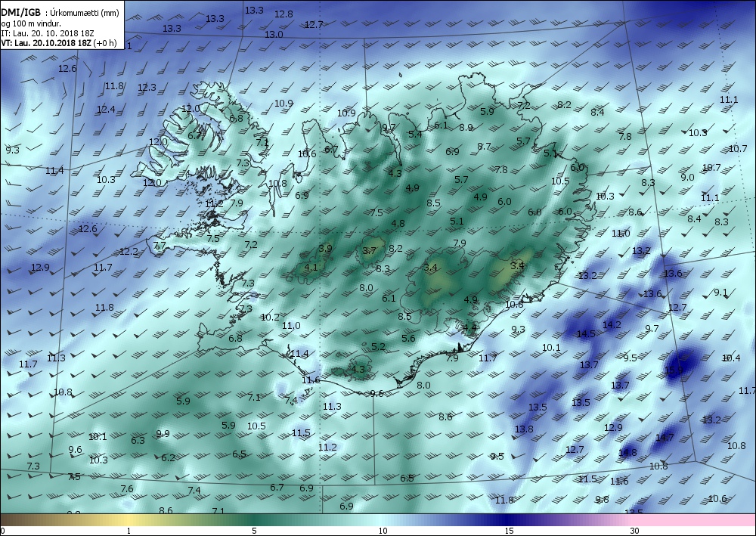Click the 14.5 precipitation value
756x536 pixels.
(x=586, y=333)
